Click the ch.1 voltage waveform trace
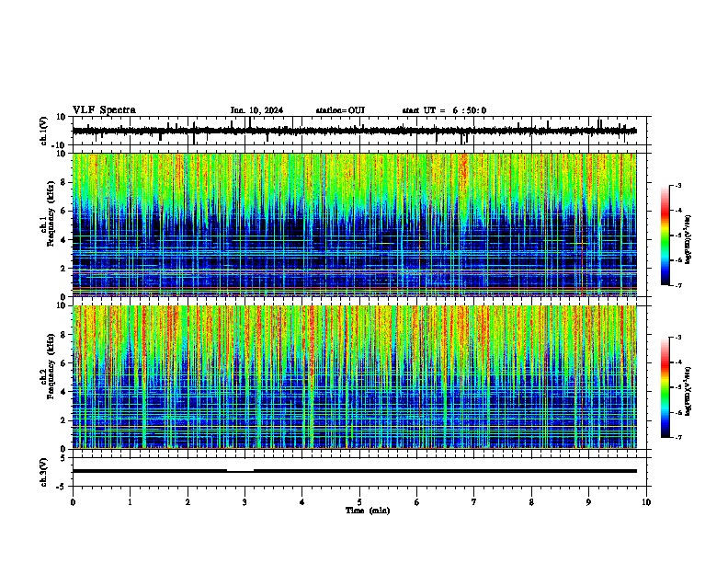The height and width of the screenshot is (563, 728). [x=354, y=131]
